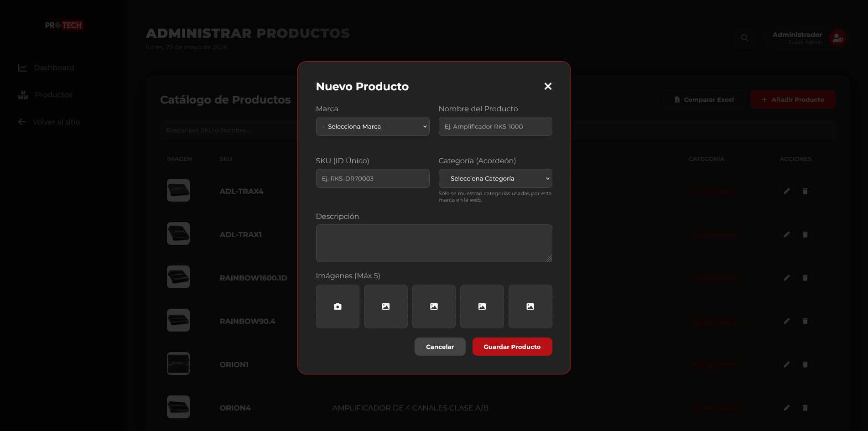Save with Guardar Producto button
Viewport: 868px width, 431px height.
[512, 347]
